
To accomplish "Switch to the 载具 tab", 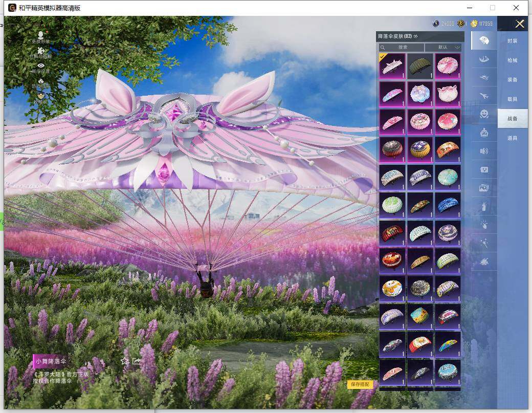I will pyautogui.click(x=513, y=99).
